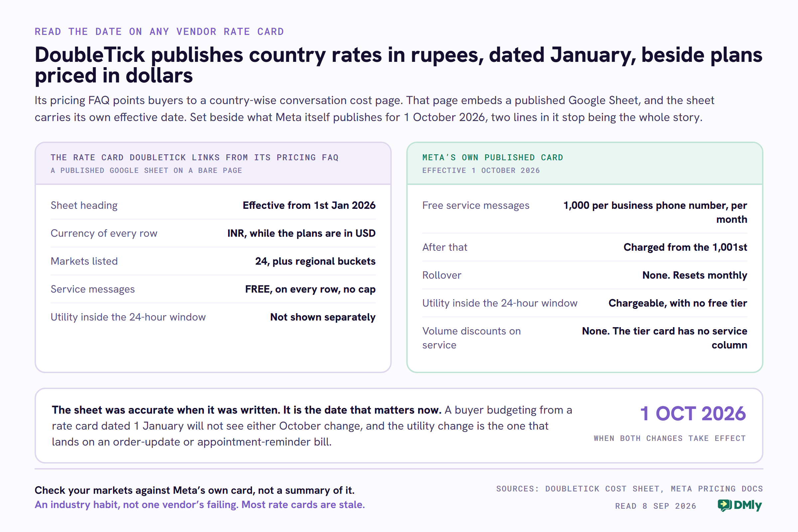Click intro paragraph starting 'Its pricing FAQ points buyers'
Image resolution: width=798 pixels, height=532 pixels.
pyautogui.click(x=374, y=109)
